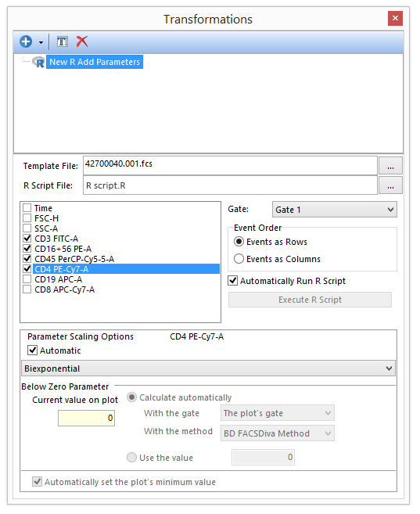This screenshot has height=514, width=420.
Task: Check the CD8 APC-Cy7-A checkbox
Action: tap(27, 289)
